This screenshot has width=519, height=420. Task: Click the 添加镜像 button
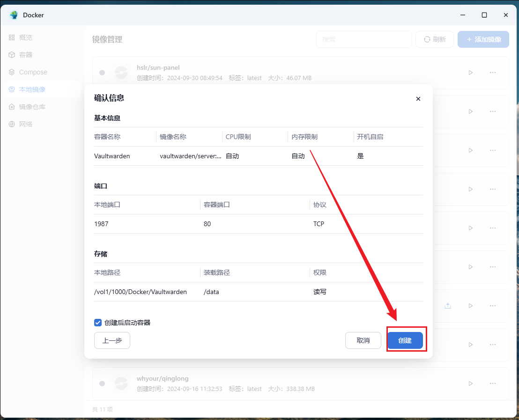pos(483,39)
